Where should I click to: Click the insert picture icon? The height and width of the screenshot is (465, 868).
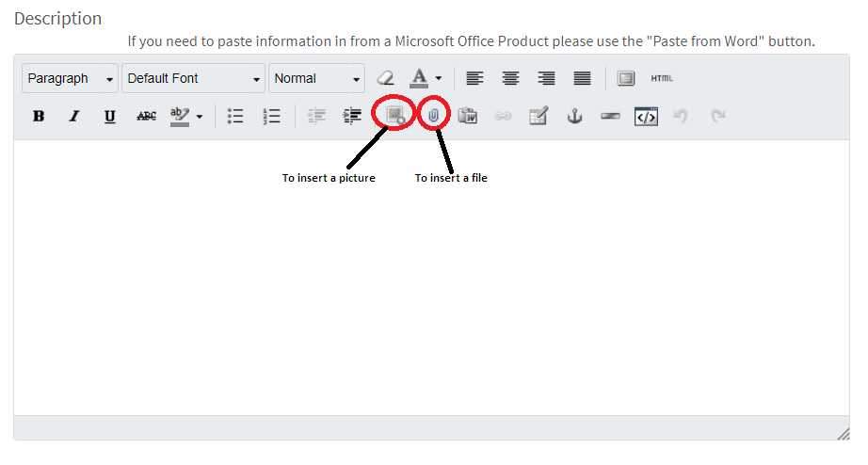tap(394, 115)
